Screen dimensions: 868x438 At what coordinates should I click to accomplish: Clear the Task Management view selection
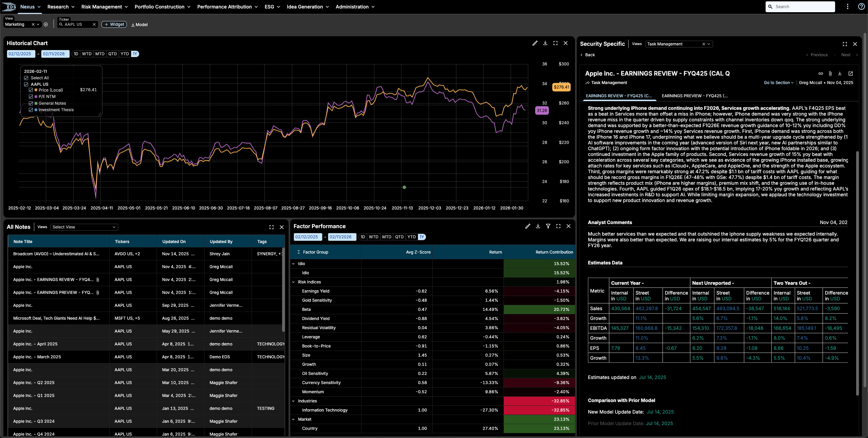coord(704,44)
